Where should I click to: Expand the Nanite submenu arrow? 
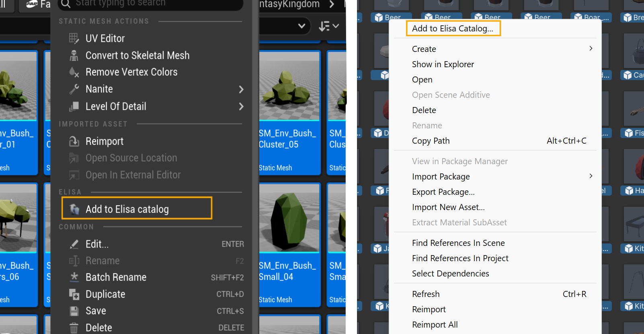coord(241,89)
